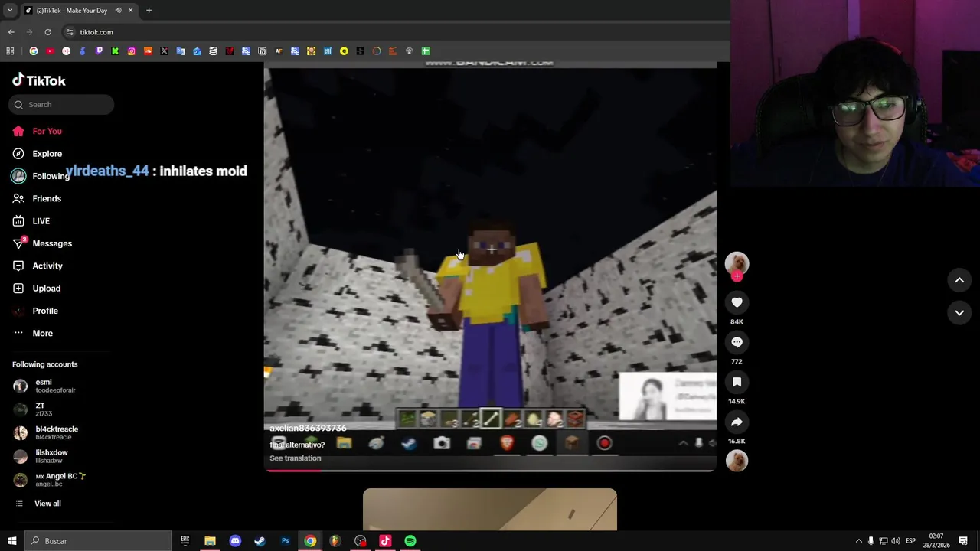The width and height of the screenshot is (980, 551).
Task: Open the Explore page
Action: pos(37,154)
